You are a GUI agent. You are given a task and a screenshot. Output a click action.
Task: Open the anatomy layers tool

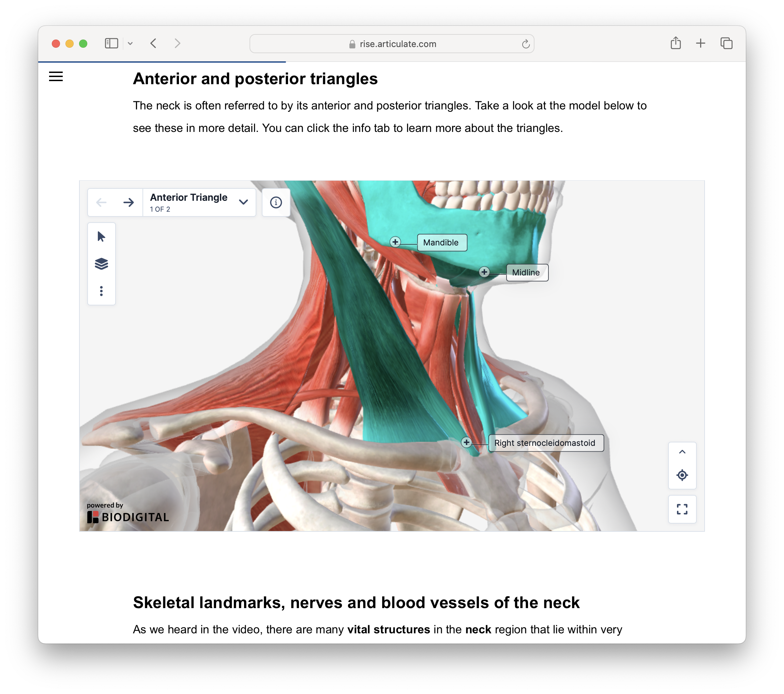pos(101,264)
